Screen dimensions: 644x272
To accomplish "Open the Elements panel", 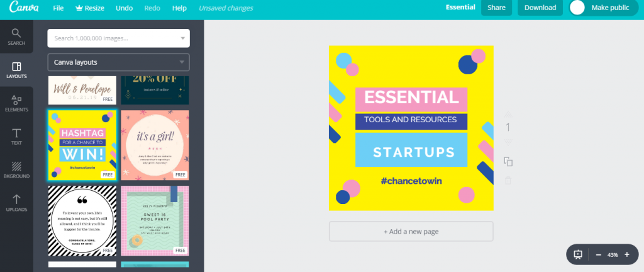I will [x=16, y=103].
